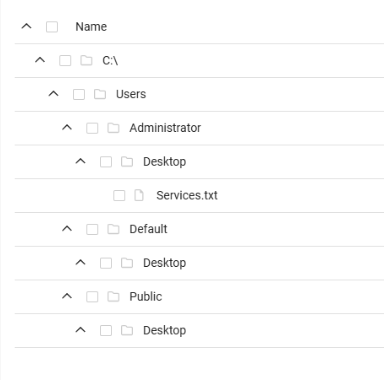Click the Default folder icon
Image resolution: width=384 pixels, height=380 pixels.
[113, 229]
